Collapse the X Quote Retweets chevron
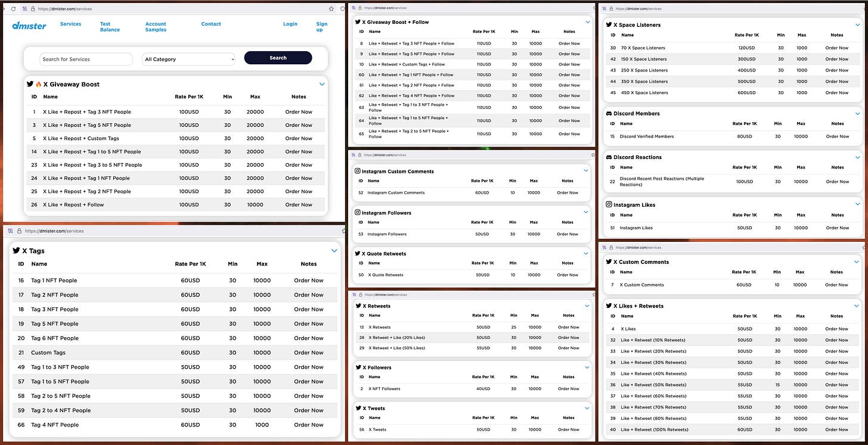This screenshot has height=445, width=868. point(586,253)
